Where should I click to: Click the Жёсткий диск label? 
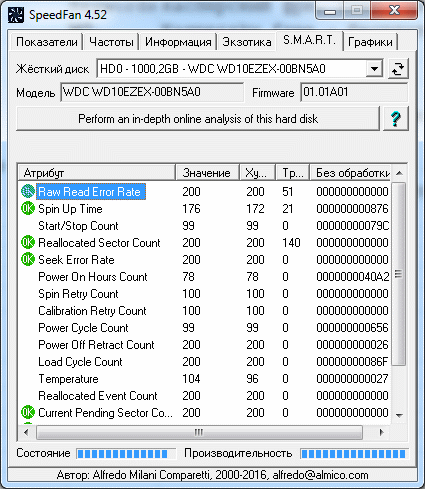pyautogui.click(x=52, y=69)
